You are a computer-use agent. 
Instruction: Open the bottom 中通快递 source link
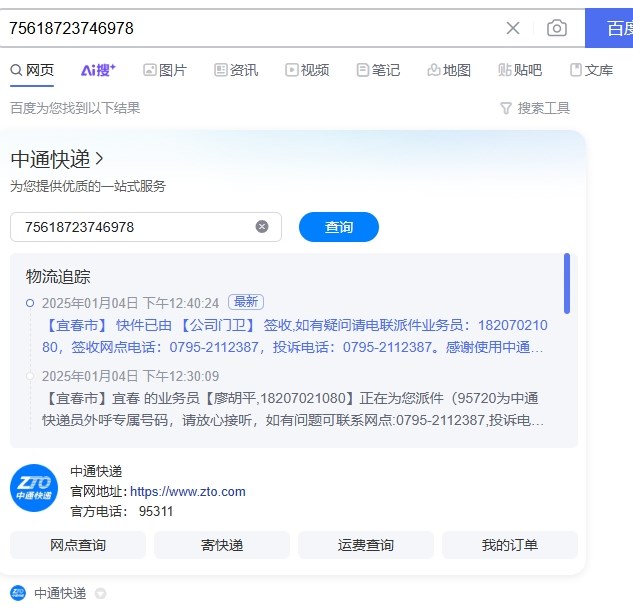pyautogui.click(x=60, y=593)
